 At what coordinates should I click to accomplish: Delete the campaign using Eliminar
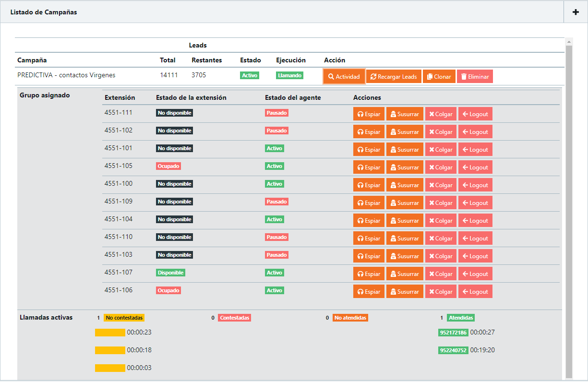(475, 77)
